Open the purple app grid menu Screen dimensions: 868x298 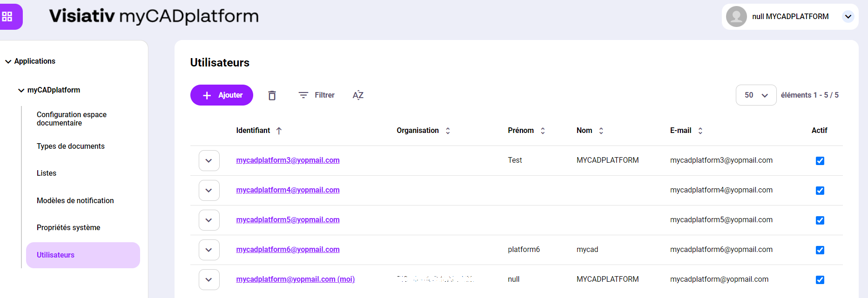pyautogui.click(x=7, y=17)
